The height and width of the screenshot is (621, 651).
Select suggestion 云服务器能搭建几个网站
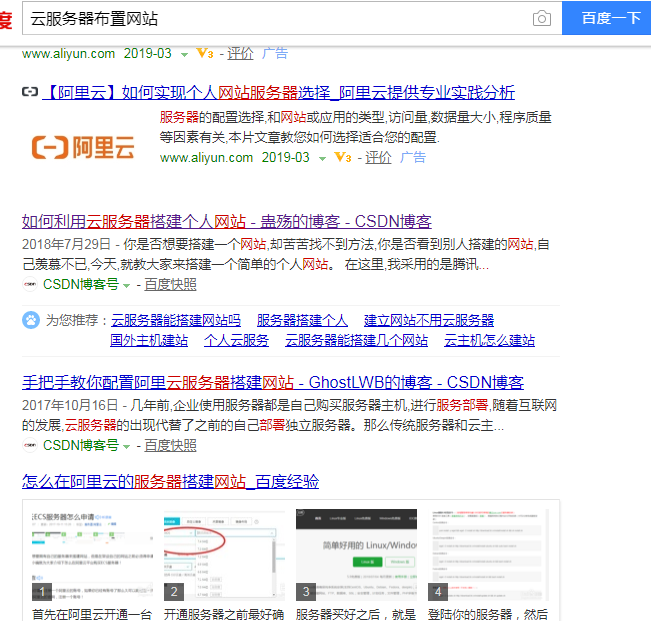point(356,340)
